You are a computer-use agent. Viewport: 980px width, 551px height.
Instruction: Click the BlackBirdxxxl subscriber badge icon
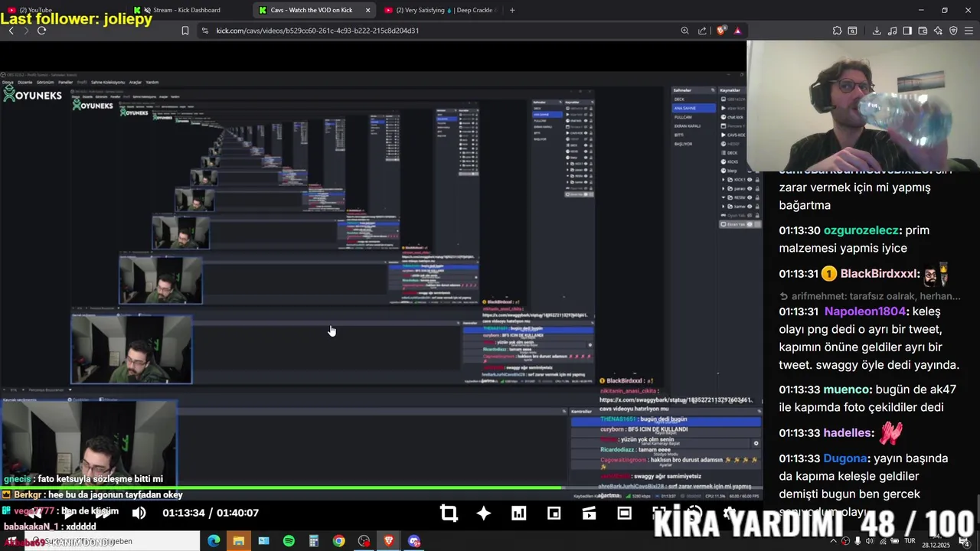click(828, 273)
